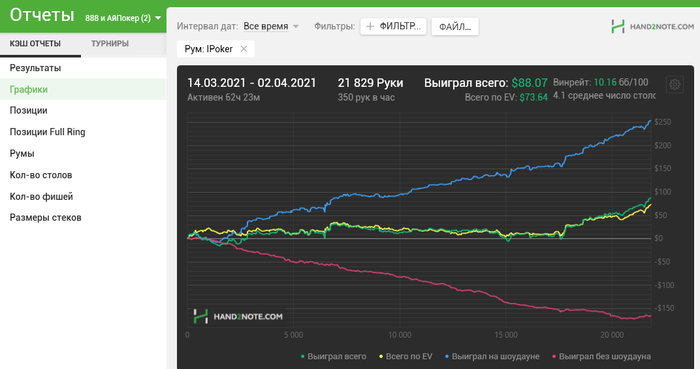
Task: Select Графики in sidebar
Action: (83, 89)
